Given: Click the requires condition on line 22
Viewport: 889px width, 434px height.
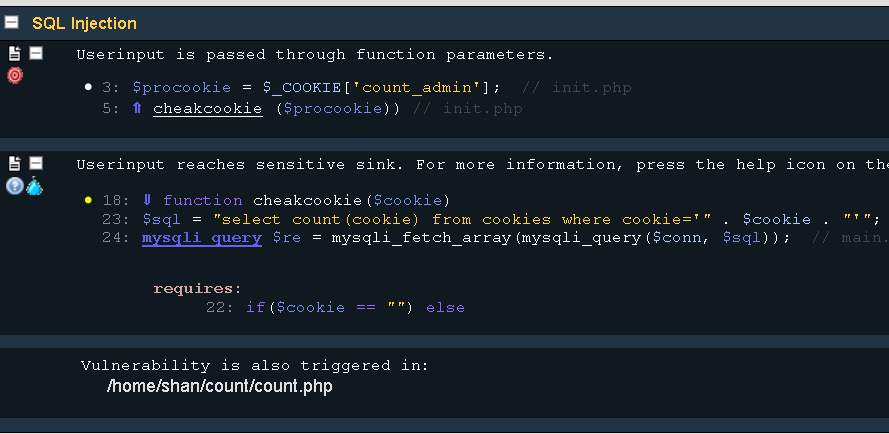Looking at the screenshot, I should pyautogui.click(x=355, y=307).
